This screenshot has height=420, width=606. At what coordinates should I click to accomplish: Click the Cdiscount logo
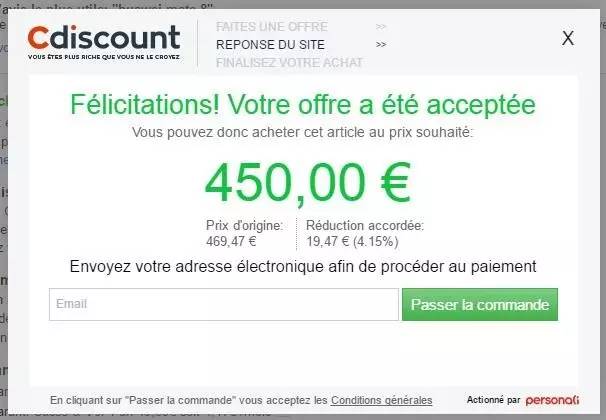(x=104, y=37)
